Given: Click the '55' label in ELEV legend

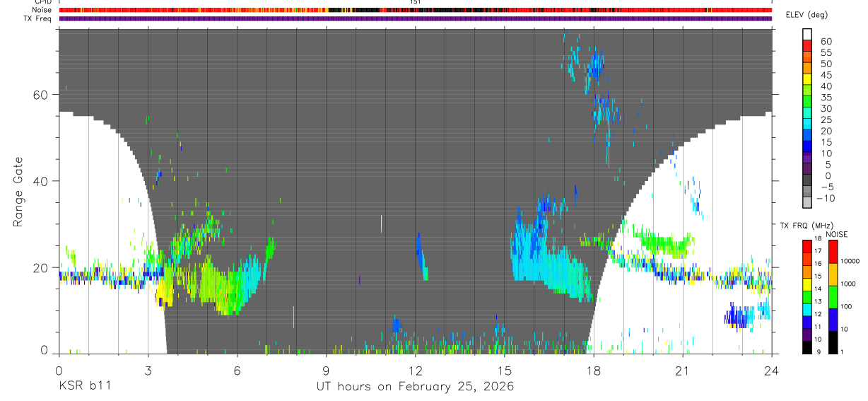Looking at the screenshot, I should point(826,53).
